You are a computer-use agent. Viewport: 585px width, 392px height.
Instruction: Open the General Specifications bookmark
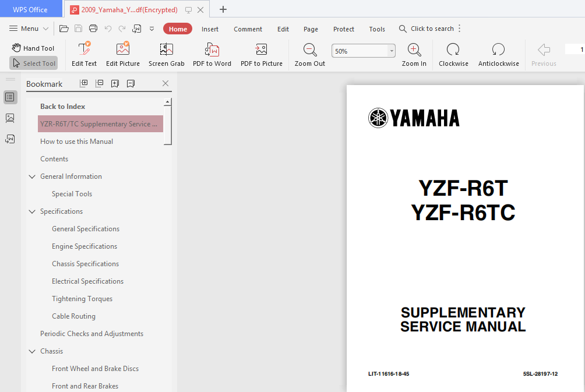pyautogui.click(x=86, y=229)
